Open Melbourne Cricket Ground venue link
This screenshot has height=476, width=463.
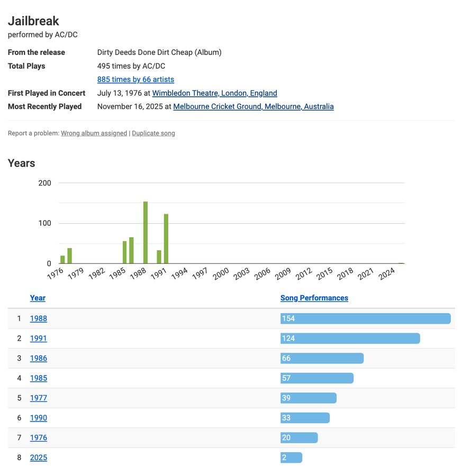[x=253, y=106]
